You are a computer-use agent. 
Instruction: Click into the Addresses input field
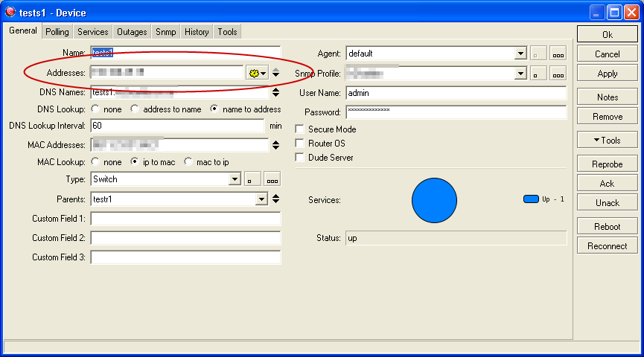(x=167, y=73)
